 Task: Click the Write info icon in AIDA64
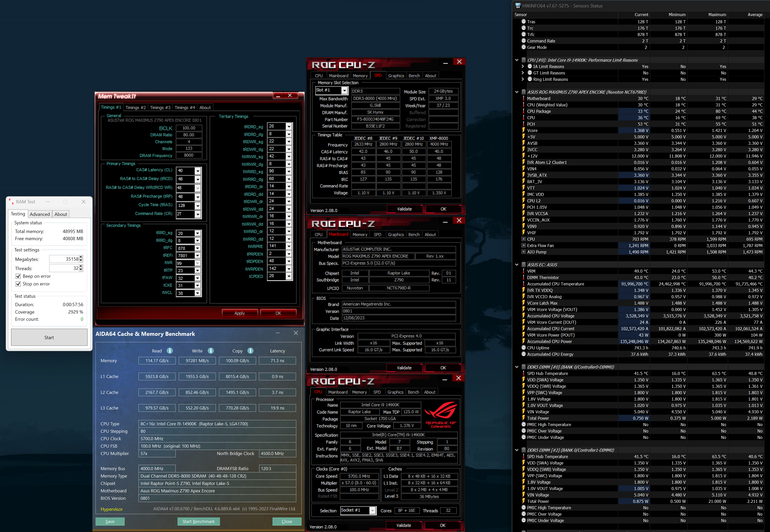(210, 351)
